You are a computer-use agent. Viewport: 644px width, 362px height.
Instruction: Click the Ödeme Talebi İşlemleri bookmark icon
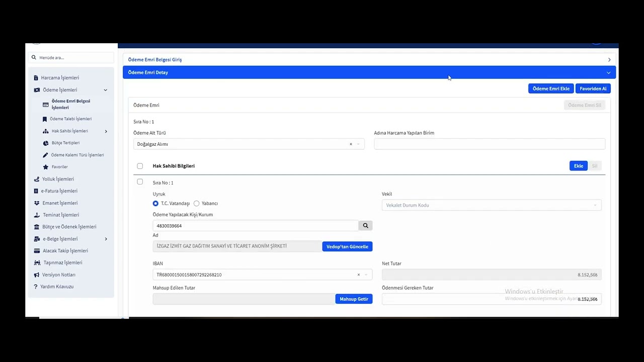45,119
